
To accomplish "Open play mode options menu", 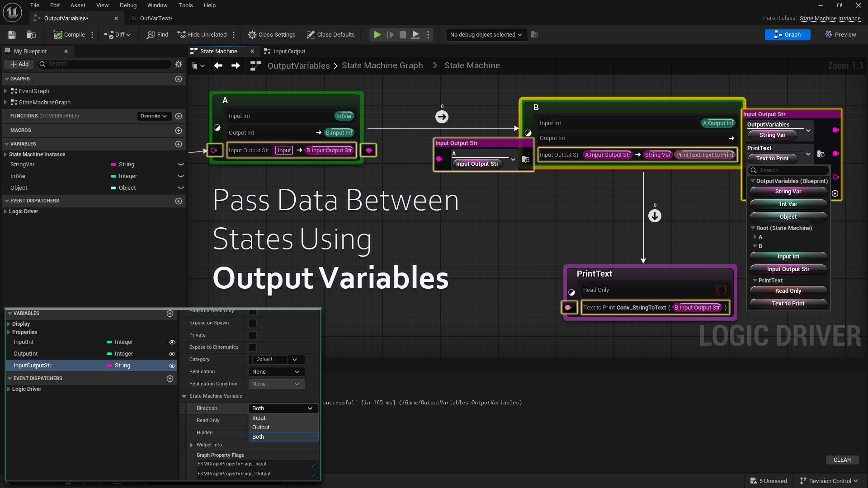I will click(428, 35).
